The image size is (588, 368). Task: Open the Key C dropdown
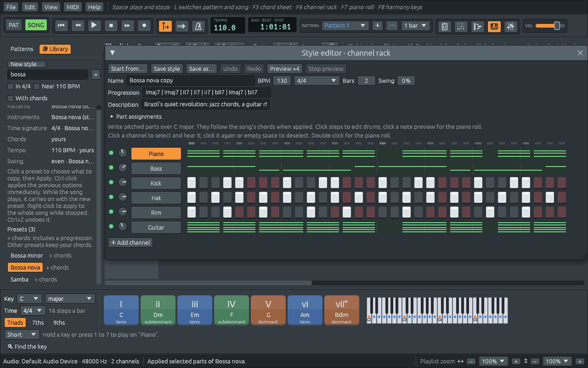29,299
